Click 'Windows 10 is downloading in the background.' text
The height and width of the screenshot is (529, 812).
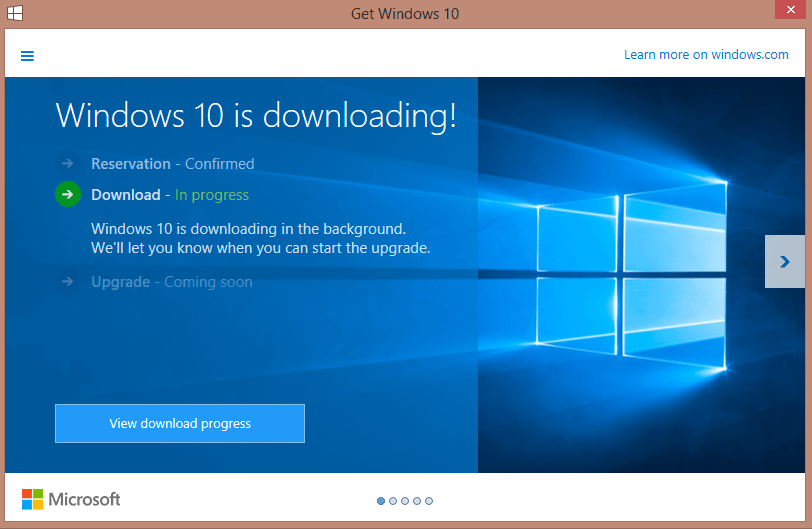(x=249, y=229)
